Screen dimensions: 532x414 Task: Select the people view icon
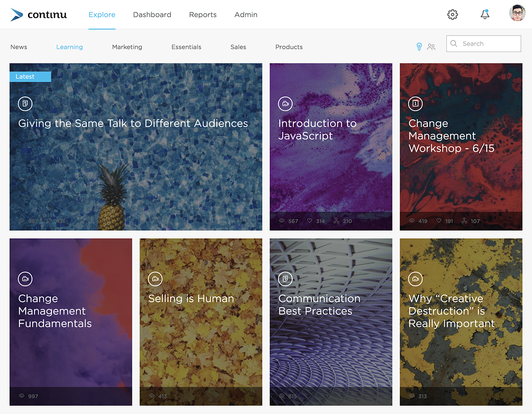click(431, 47)
